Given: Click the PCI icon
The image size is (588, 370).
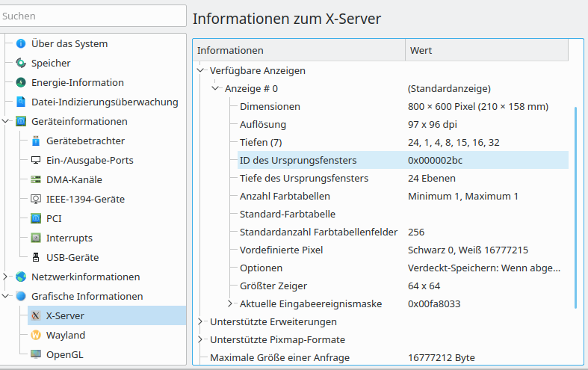Looking at the screenshot, I should (x=36, y=218).
